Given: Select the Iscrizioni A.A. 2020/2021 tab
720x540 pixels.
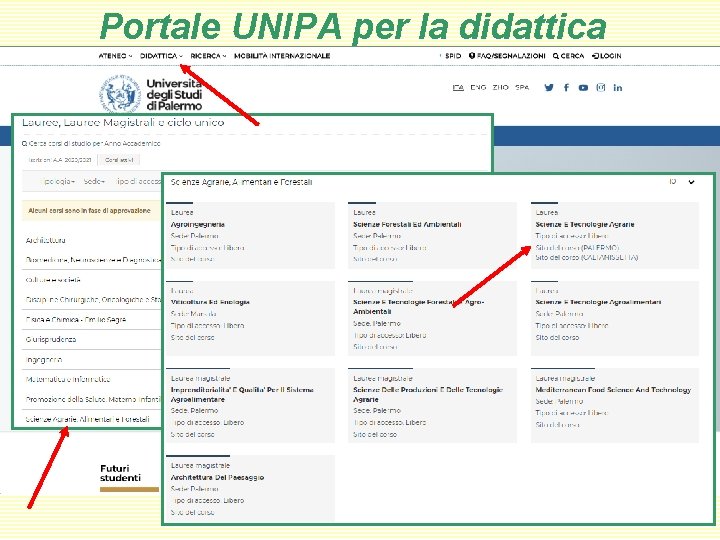Looking at the screenshot, I should 60,160.
